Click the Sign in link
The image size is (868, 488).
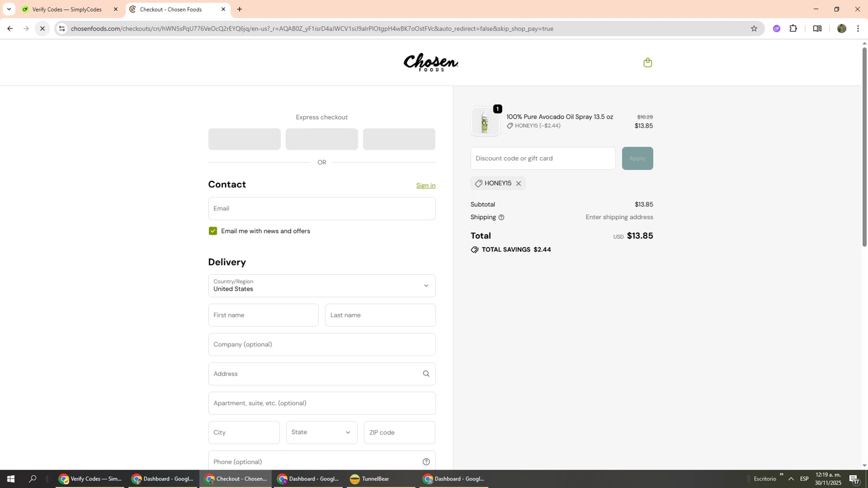tap(426, 186)
